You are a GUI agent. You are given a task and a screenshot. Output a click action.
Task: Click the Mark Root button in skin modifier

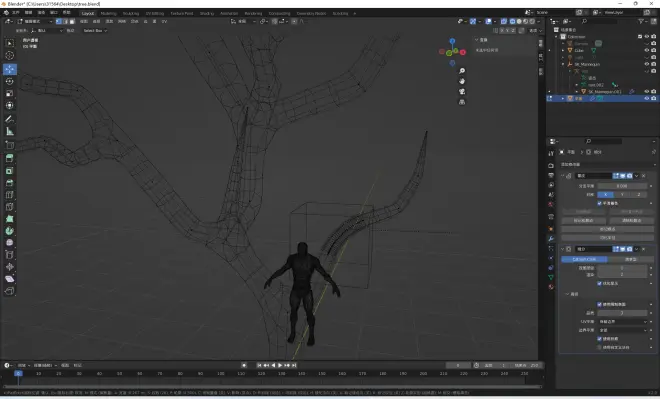pos(607,229)
